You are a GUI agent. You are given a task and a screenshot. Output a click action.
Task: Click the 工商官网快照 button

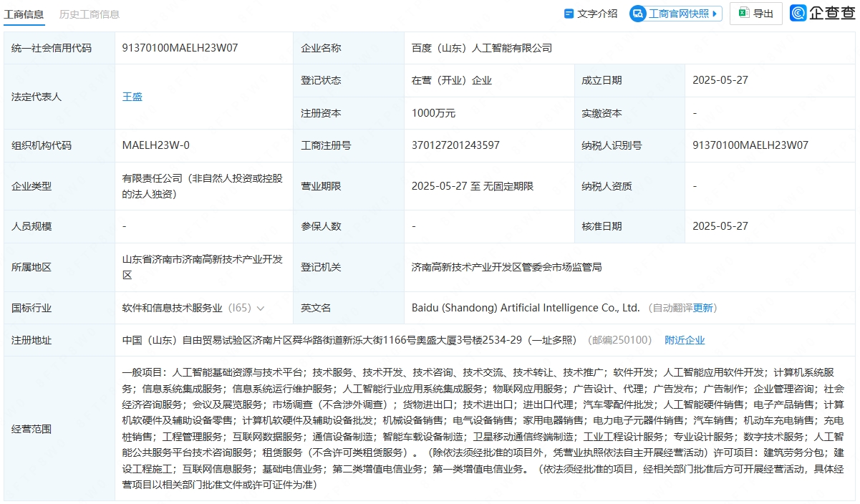pyautogui.click(x=676, y=13)
